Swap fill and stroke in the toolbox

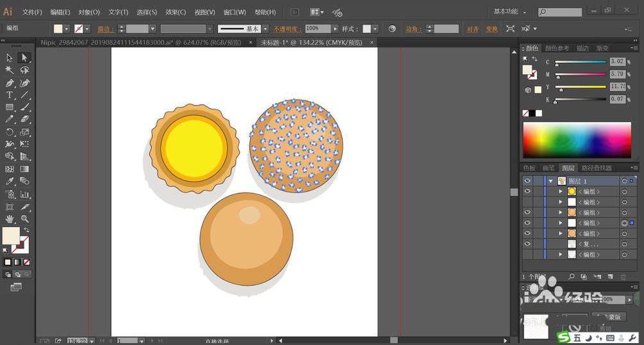[27, 230]
